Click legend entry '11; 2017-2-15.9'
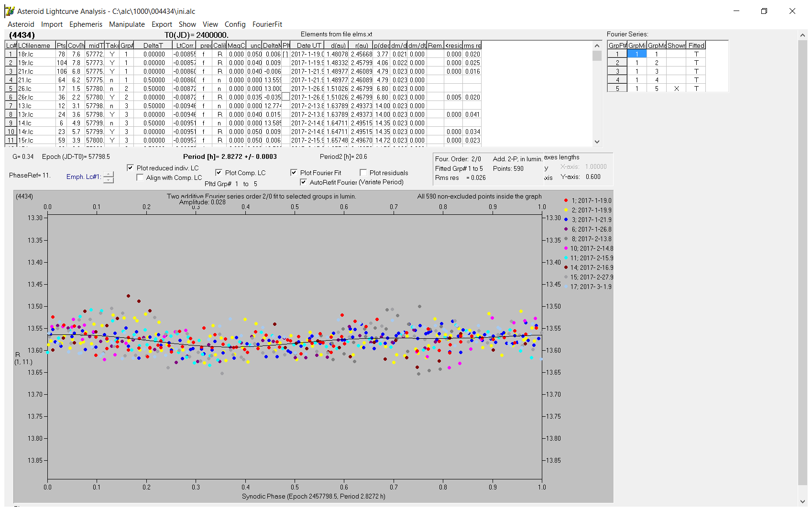This screenshot has height=511, width=812. [x=592, y=258]
